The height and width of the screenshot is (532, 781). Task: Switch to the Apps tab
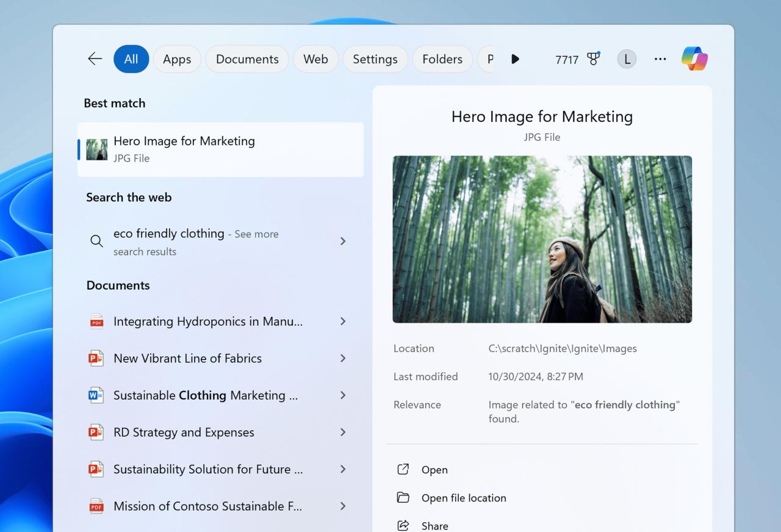(x=177, y=59)
